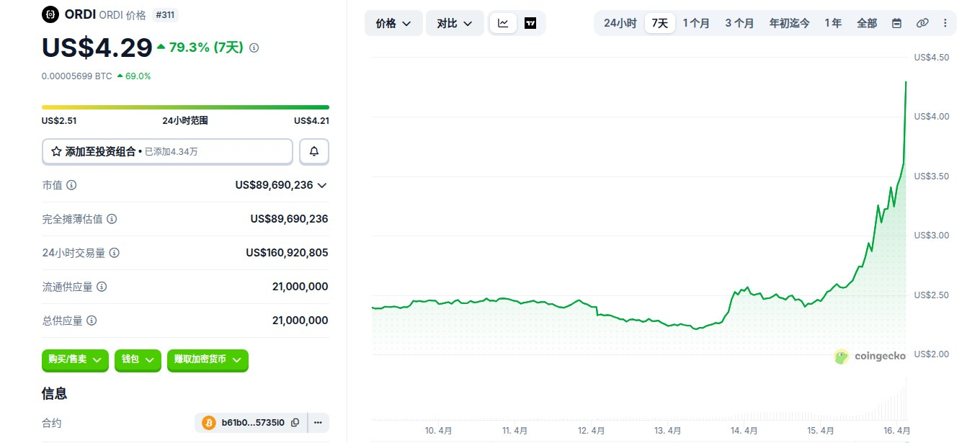Select the 年初迄今 time range

click(x=789, y=23)
